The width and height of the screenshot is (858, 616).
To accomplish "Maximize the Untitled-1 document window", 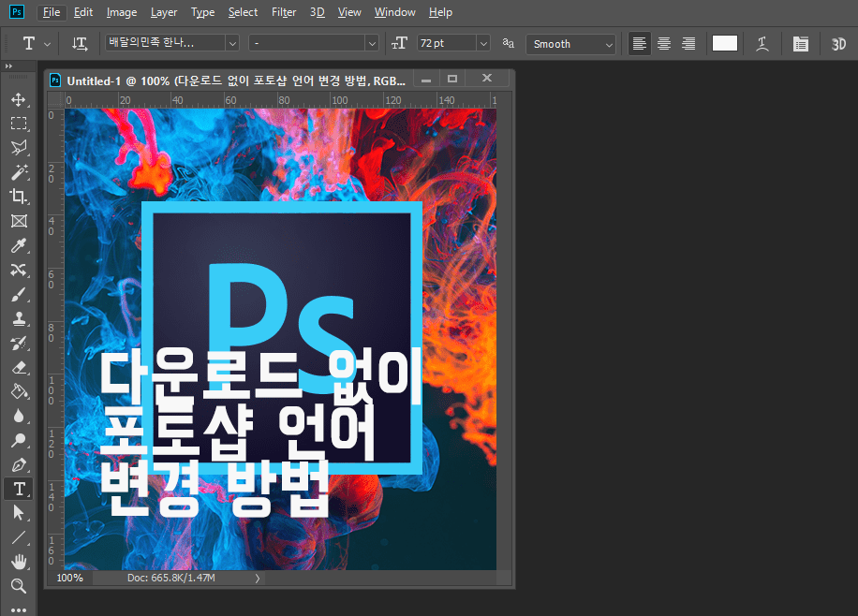I will click(x=452, y=79).
